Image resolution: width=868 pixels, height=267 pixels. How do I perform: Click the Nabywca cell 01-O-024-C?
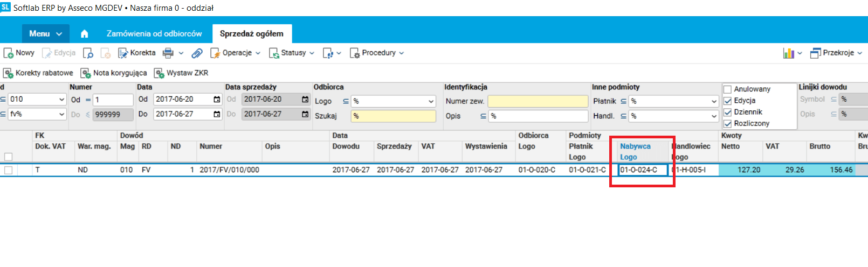pyautogui.click(x=643, y=170)
